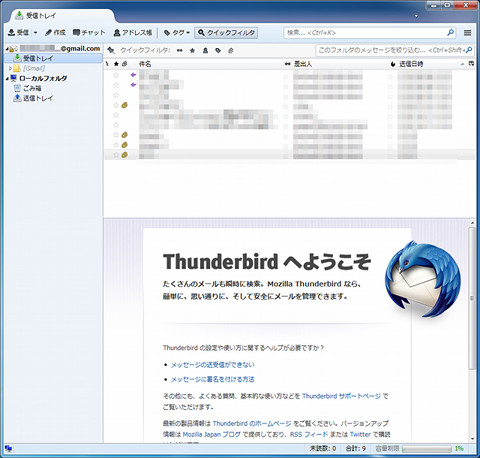
Task: Expand the [Gmail] folder
Action: [x=10, y=68]
